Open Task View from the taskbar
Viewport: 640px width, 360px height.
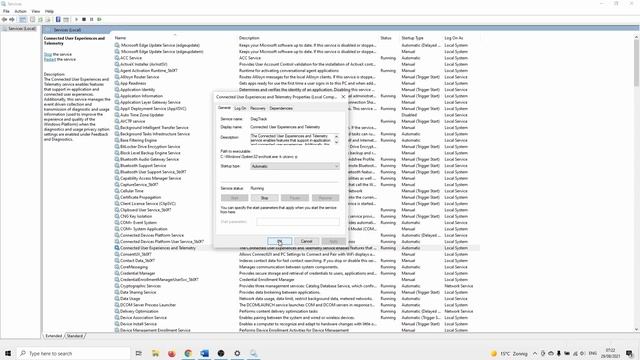tap(139, 353)
